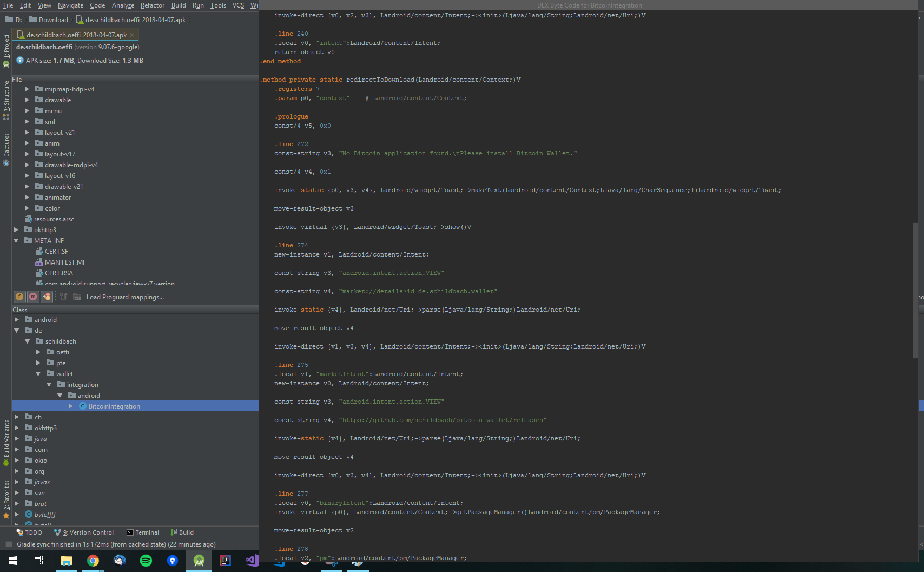This screenshot has height=572, width=924.
Task: Expand the oeffi package node
Action: (x=38, y=352)
